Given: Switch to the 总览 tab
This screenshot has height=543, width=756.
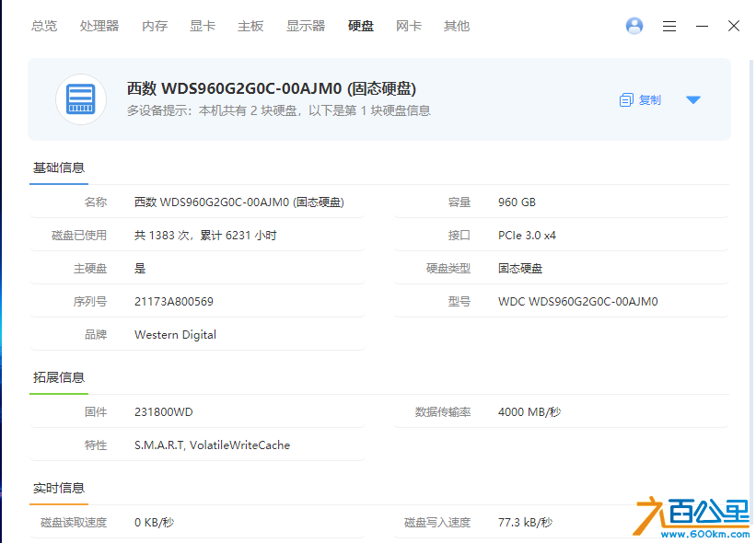Looking at the screenshot, I should [x=44, y=26].
